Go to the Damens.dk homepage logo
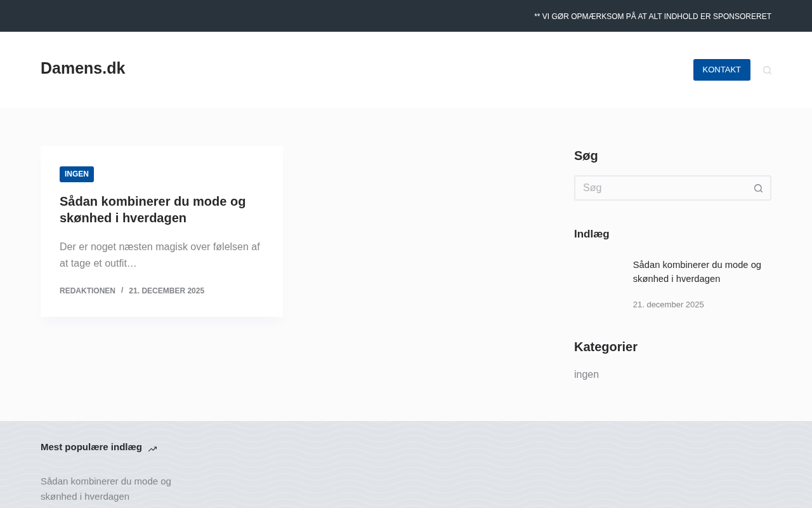Image resolution: width=812 pixels, height=508 pixels. point(83,68)
